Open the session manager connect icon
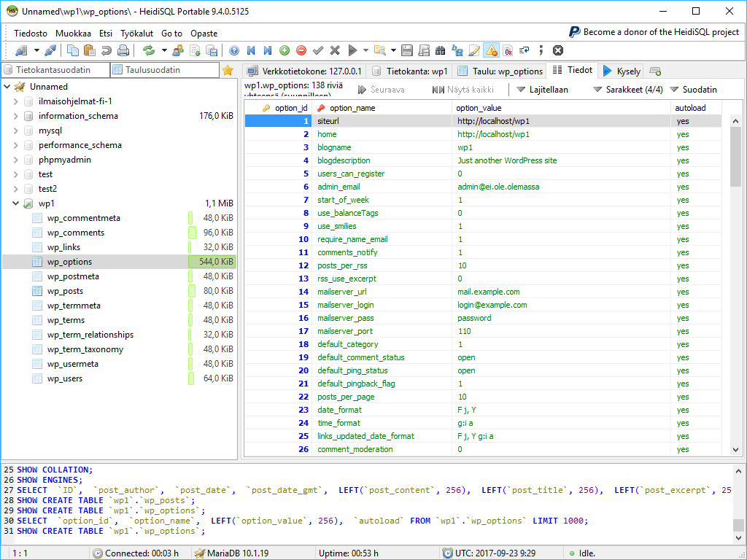The image size is (747, 560). click(x=21, y=50)
